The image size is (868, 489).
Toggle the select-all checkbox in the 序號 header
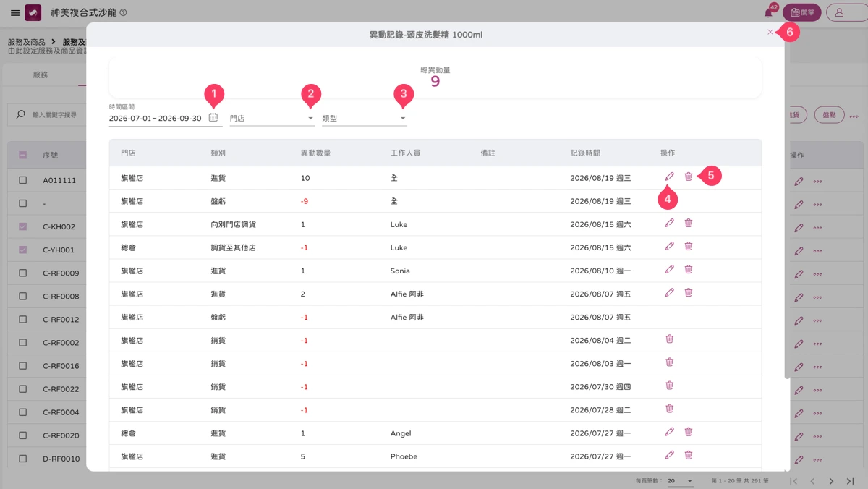click(x=23, y=155)
